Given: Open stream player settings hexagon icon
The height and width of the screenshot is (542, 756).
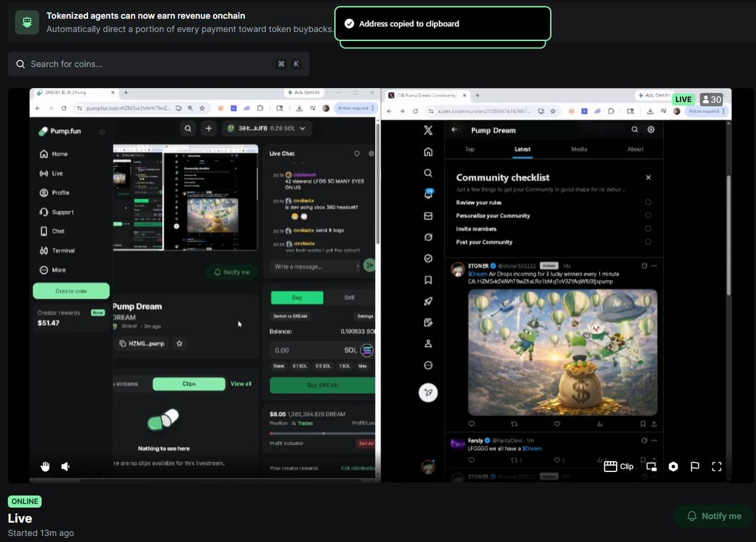Looking at the screenshot, I should click(673, 466).
